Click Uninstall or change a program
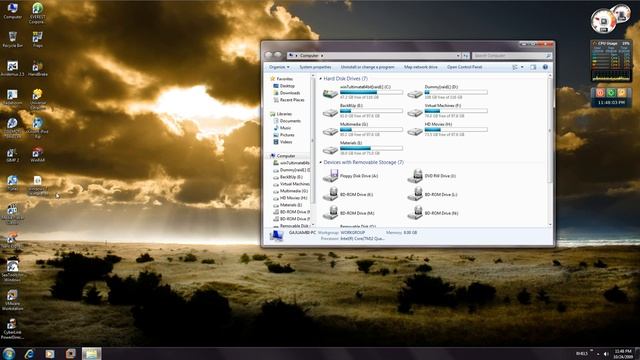This screenshot has width=640, height=360. [x=367, y=67]
